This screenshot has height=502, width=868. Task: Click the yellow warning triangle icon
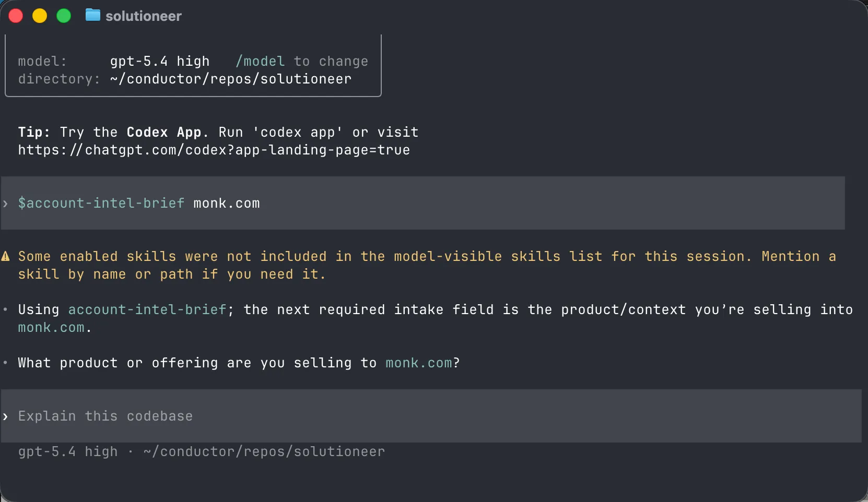[6, 256]
